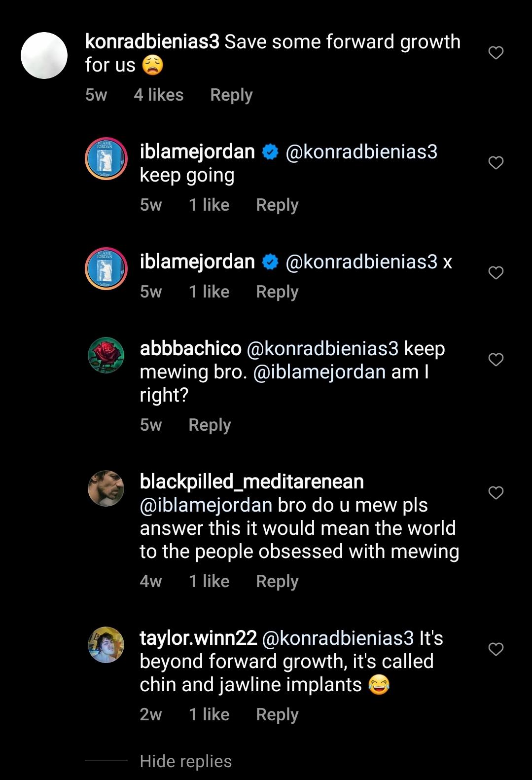Image resolution: width=532 pixels, height=780 pixels.
Task: Tap abbbachico's red rose avatar
Action: (x=106, y=355)
